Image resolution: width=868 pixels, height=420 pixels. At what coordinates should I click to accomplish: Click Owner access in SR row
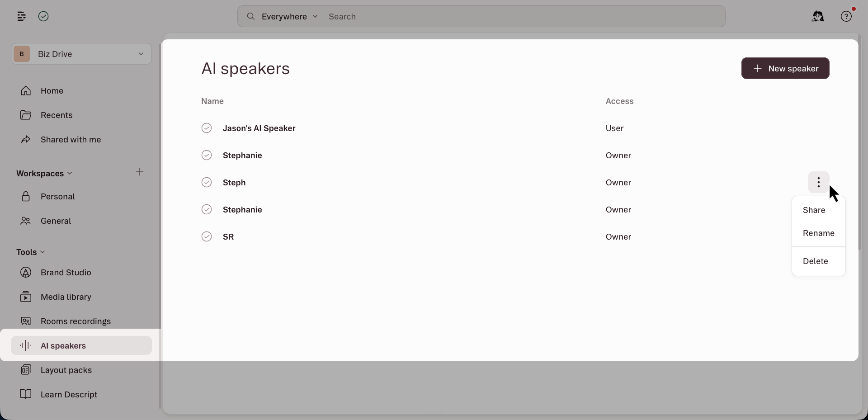pyautogui.click(x=618, y=236)
